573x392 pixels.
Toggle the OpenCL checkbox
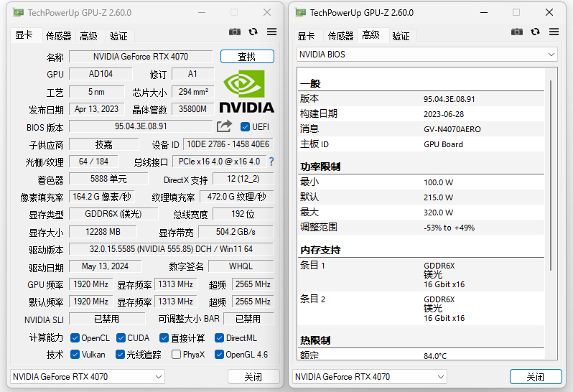[75, 337]
